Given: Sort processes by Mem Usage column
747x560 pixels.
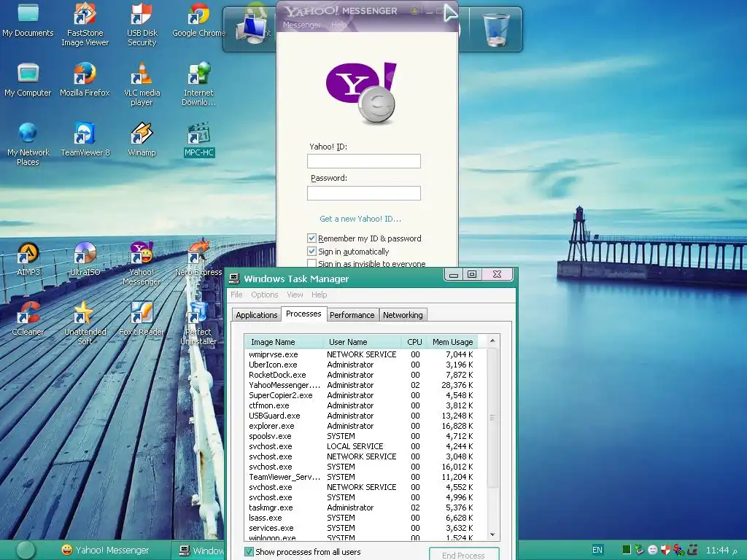Looking at the screenshot, I should tap(452, 342).
